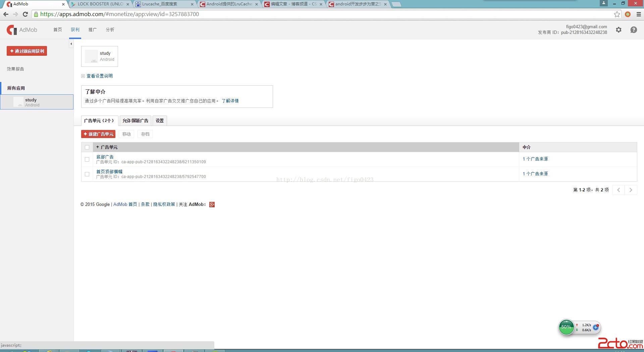Viewport: 644px width, 352px height.
Task: Open the help question mark icon
Action: 634,30
